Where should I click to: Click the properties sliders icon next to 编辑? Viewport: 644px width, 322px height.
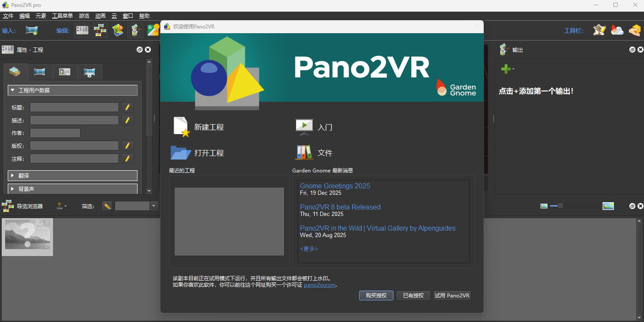pos(82,30)
